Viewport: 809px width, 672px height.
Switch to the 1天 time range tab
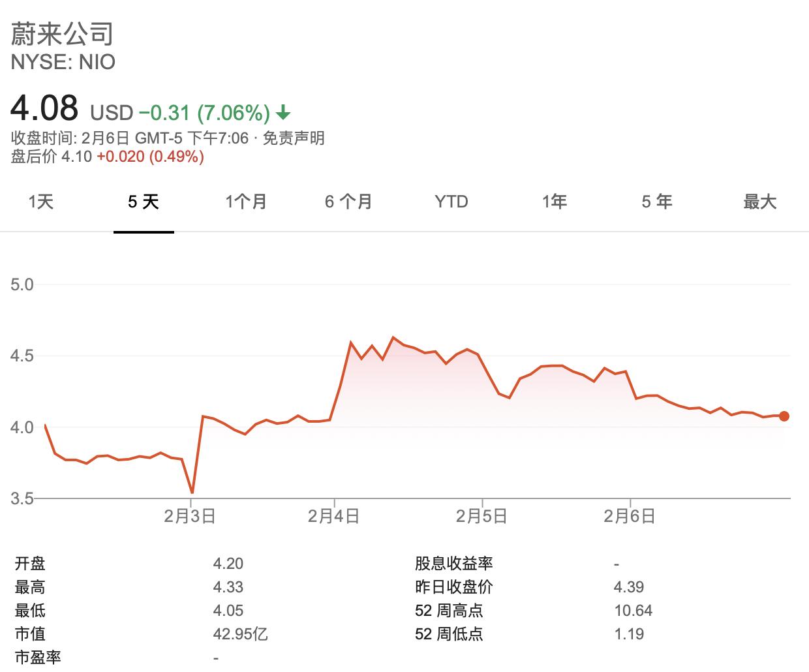pos(41,202)
